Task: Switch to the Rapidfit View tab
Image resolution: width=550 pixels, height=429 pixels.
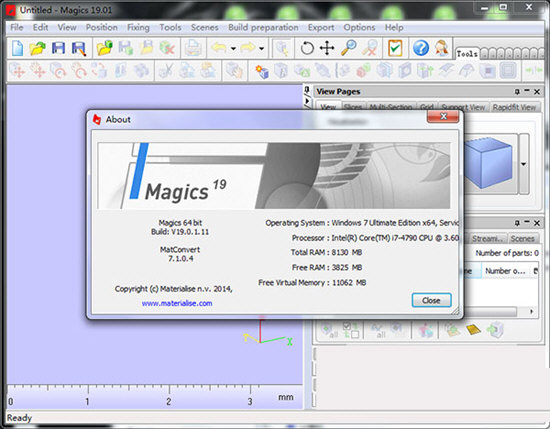Action: point(514,107)
